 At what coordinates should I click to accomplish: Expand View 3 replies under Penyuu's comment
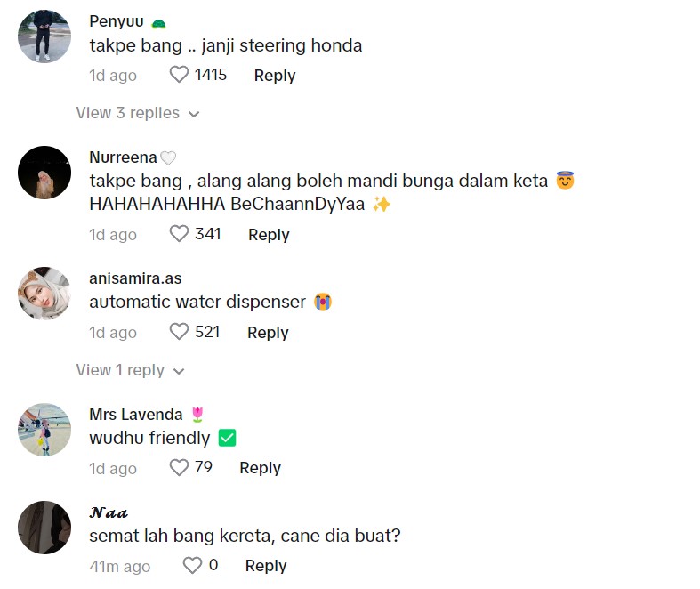tap(137, 113)
